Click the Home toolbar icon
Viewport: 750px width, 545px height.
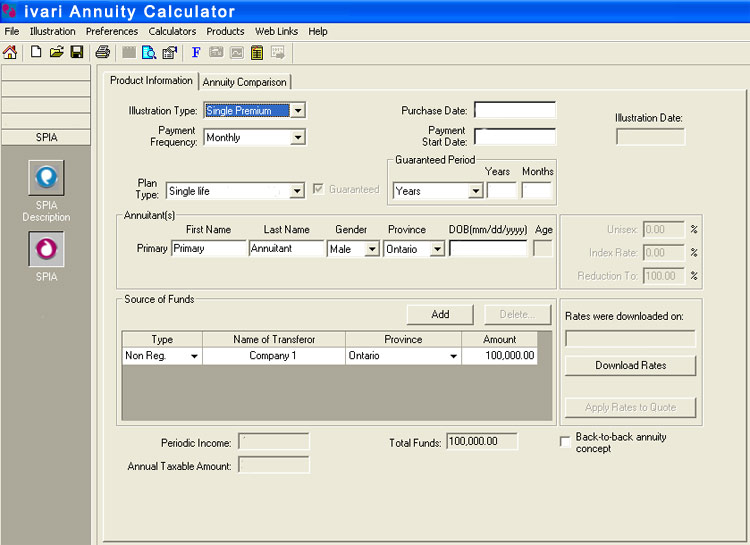pyautogui.click(x=10, y=52)
